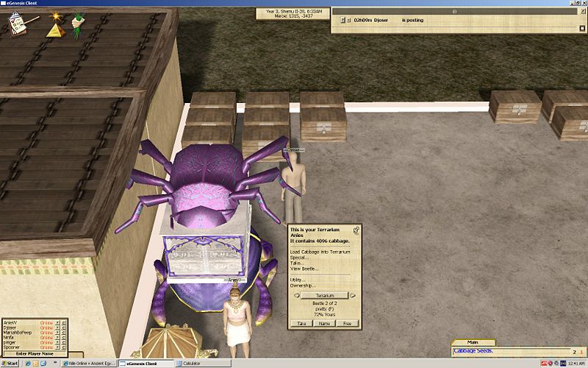Switch to the Calculator taskbar window

203,364
